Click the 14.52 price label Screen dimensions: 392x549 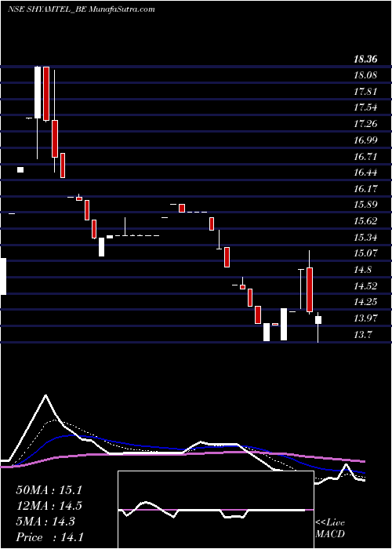365,286
